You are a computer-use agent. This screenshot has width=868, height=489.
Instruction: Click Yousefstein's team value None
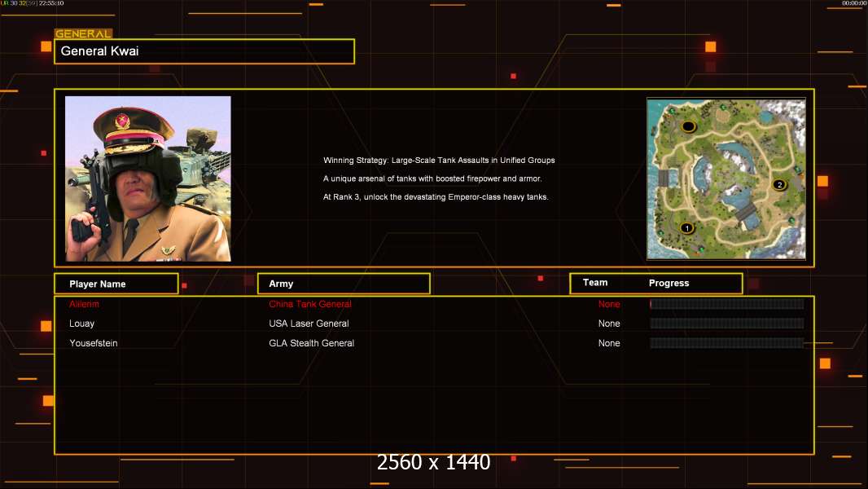coord(609,343)
